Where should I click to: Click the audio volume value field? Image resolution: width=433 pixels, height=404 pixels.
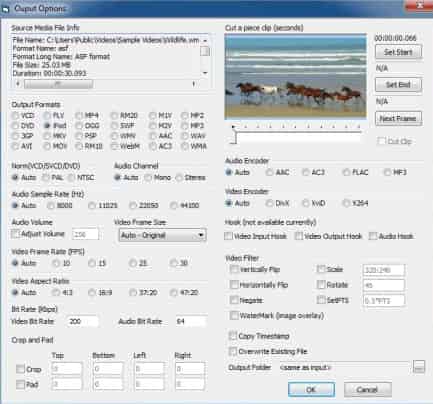coord(85,234)
